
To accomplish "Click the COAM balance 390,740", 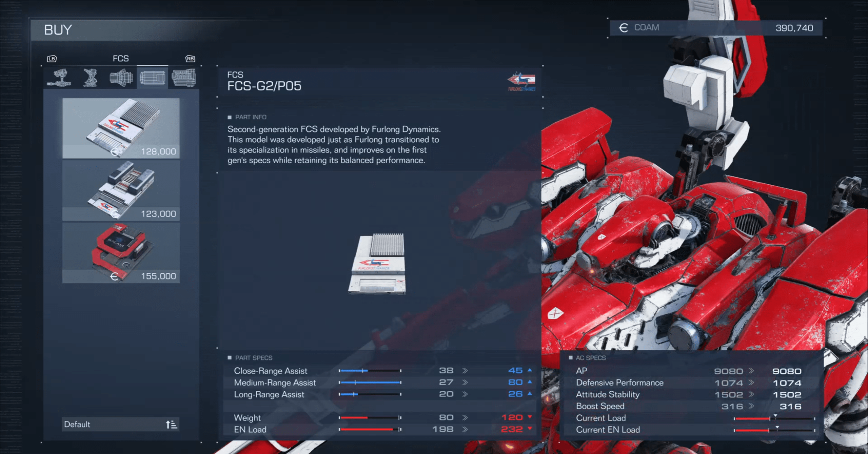I will point(794,28).
